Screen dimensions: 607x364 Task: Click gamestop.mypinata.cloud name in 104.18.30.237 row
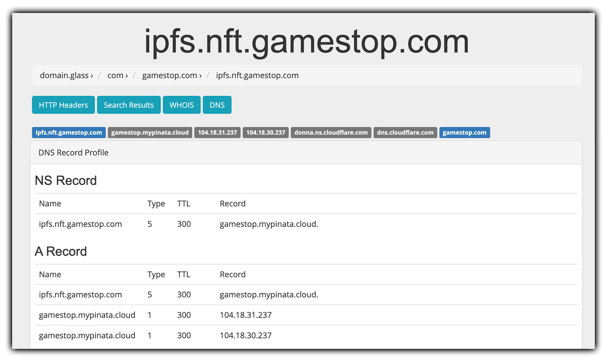[87, 335]
